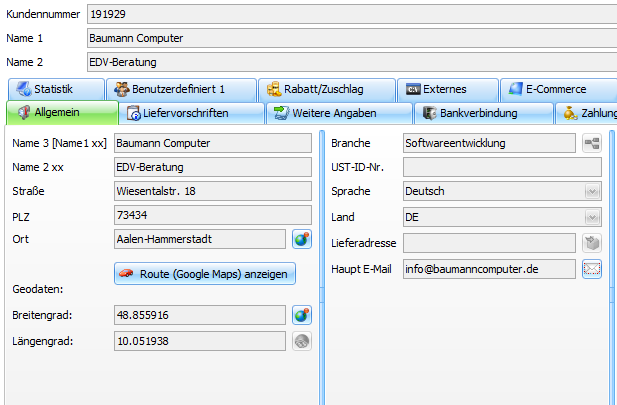Click the Haupt E-Mail address field
The image size is (617, 405).
click(489, 269)
